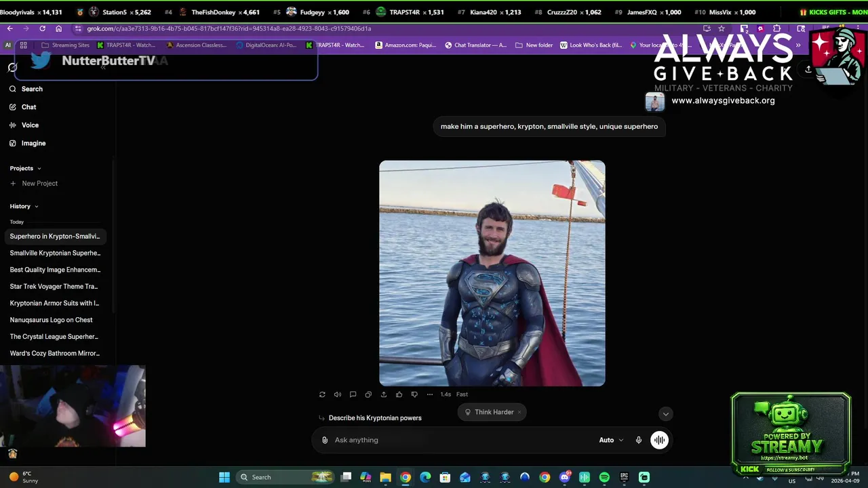Open the Chat Translator bookmark
Viewport: 868px width, 488px height.
tap(476, 45)
